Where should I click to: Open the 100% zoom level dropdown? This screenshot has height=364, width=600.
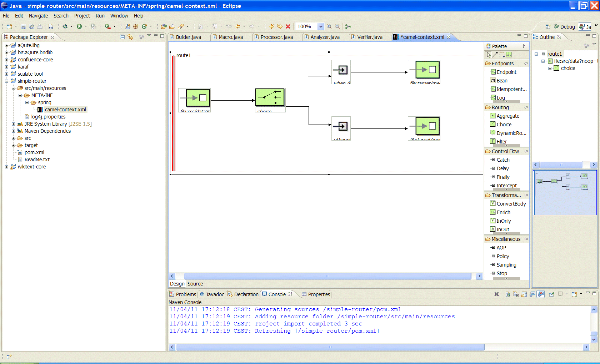tap(321, 26)
